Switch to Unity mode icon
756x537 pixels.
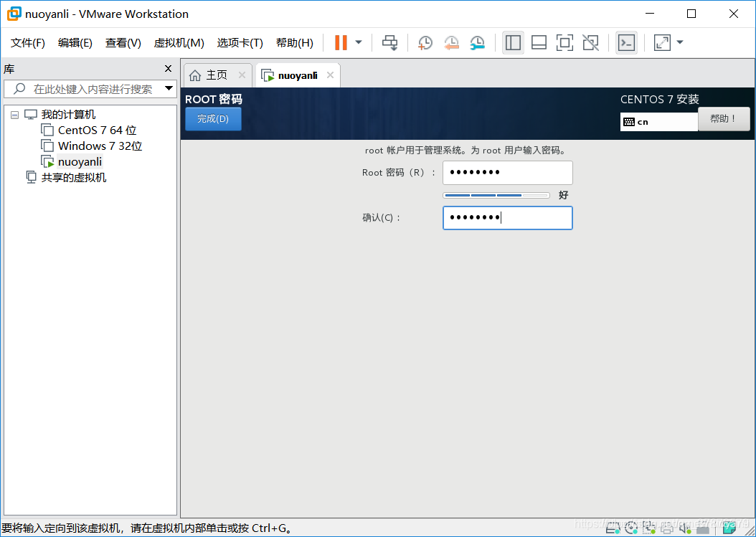tap(590, 42)
